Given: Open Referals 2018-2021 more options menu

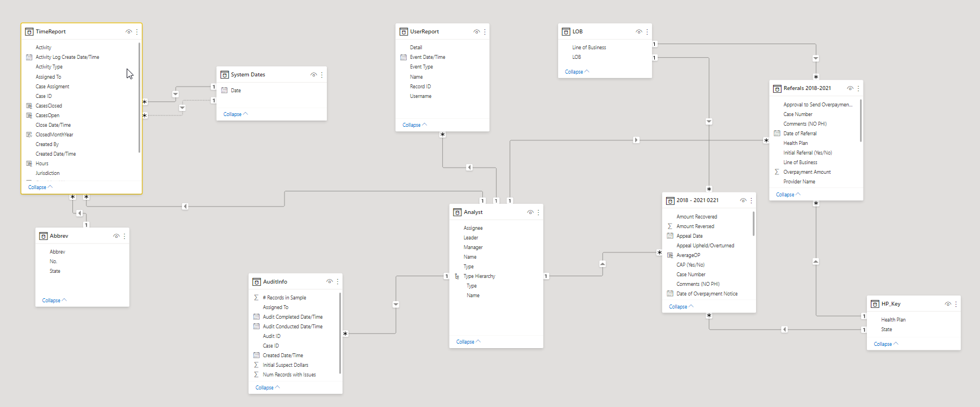Looking at the screenshot, I should pos(858,88).
